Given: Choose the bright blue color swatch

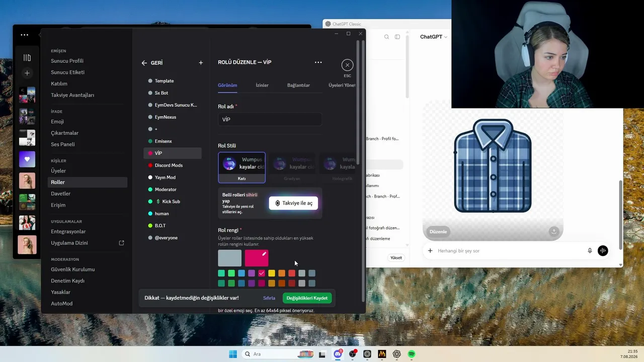Looking at the screenshot, I should point(242,273).
